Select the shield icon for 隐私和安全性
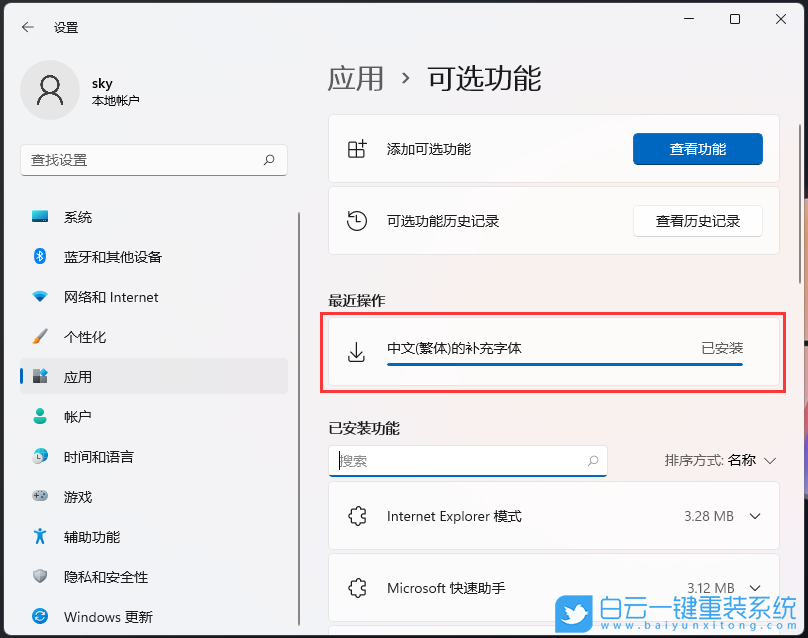808x638 pixels. (x=39, y=577)
